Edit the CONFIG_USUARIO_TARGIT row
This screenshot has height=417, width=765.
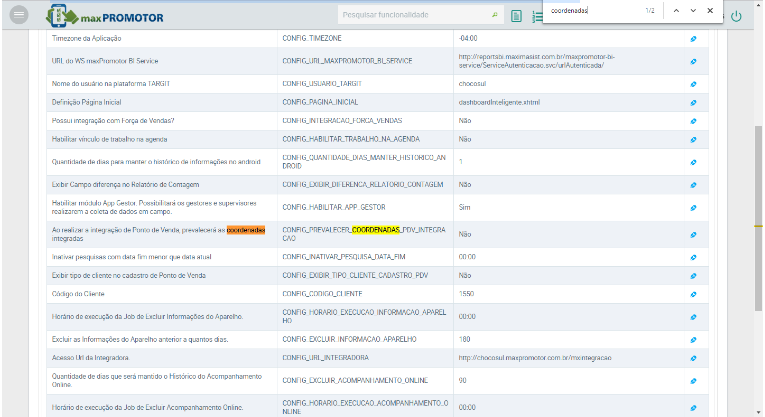click(x=693, y=85)
